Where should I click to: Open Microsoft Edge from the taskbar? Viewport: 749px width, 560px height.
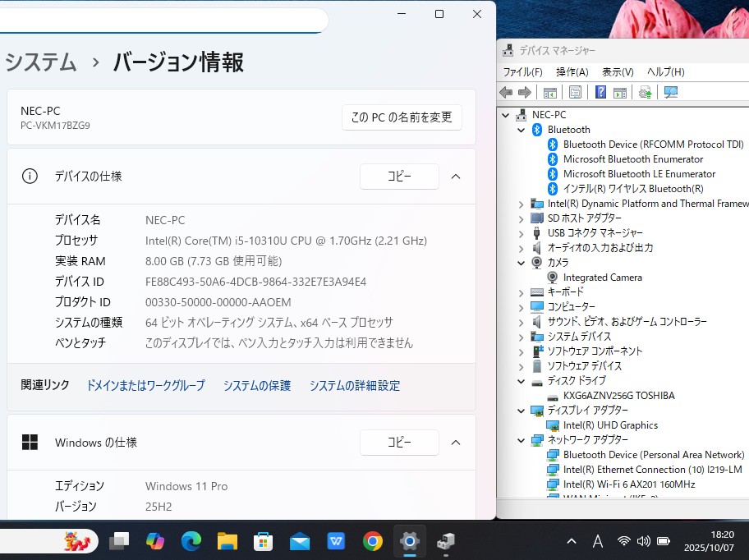tap(191, 541)
